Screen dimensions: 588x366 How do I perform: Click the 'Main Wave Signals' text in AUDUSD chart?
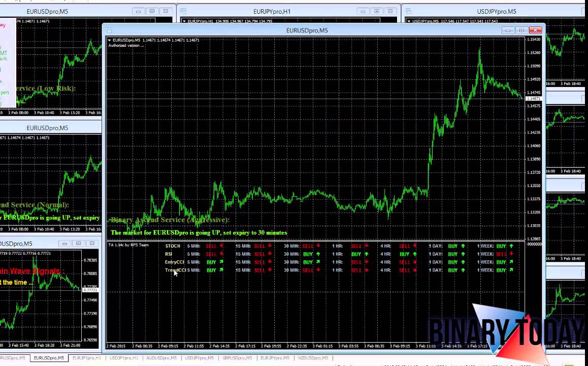30,271
